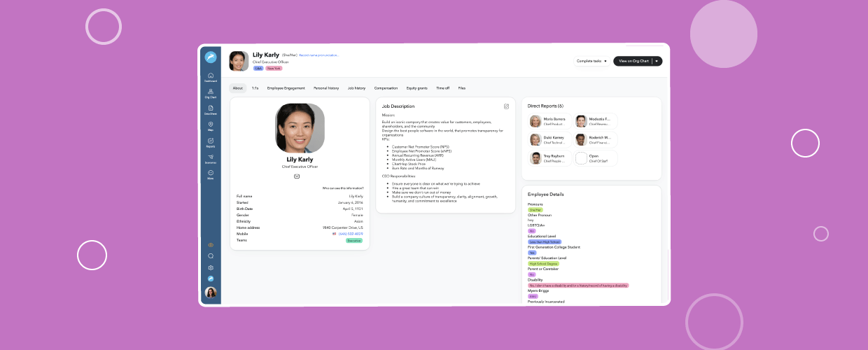Screen dimensions: 868x350
Task: Open Roderick M.'s direct report card
Action: [595, 139]
